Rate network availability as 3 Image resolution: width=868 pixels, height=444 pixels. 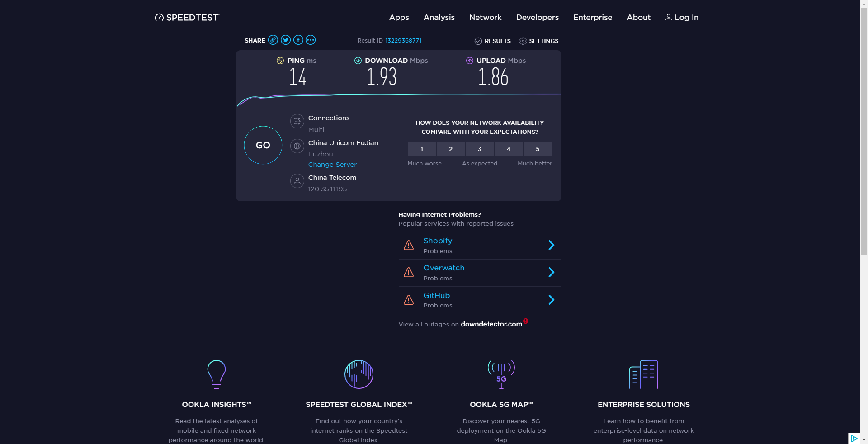point(480,149)
